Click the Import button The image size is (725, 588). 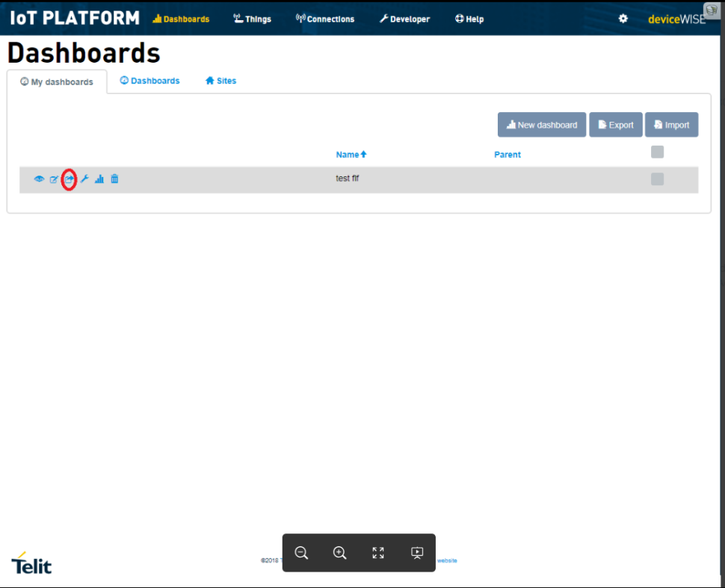[x=671, y=125]
